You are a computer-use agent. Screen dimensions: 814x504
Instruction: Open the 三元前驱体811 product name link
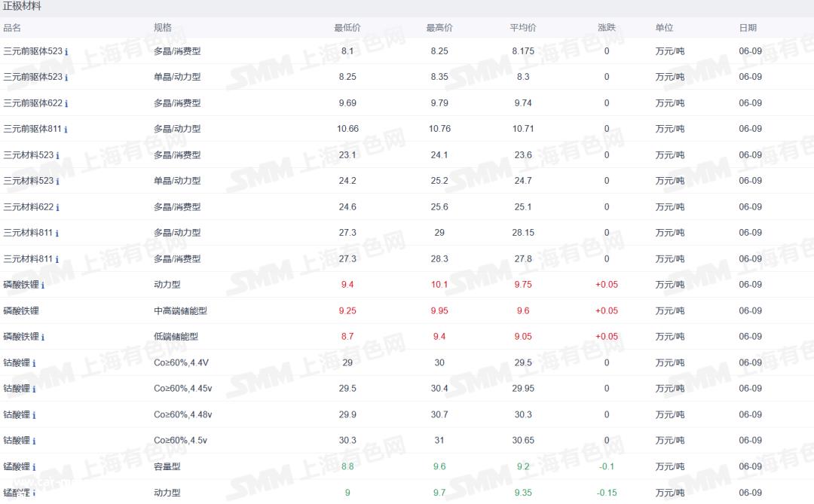tap(32, 129)
